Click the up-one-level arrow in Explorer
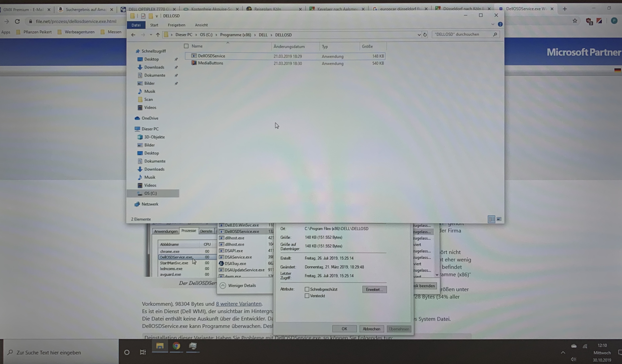 click(158, 35)
